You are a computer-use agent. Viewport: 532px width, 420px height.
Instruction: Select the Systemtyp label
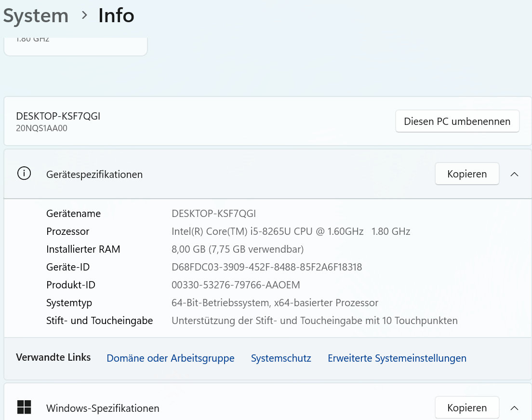(x=69, y=303)
